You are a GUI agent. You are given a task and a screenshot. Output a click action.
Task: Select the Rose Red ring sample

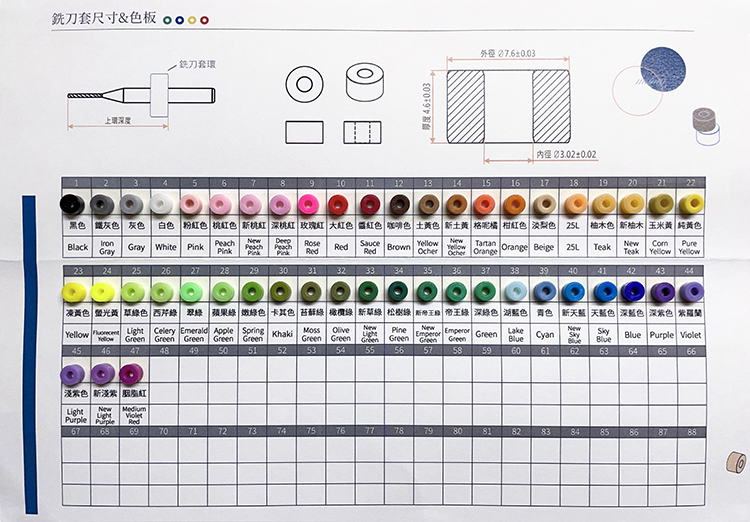(x=310, y=205)
